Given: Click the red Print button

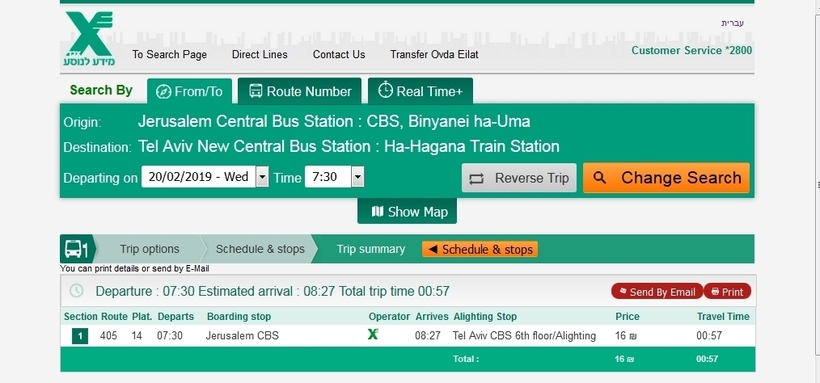Looking at the screenshot, I should click(727, 291).
